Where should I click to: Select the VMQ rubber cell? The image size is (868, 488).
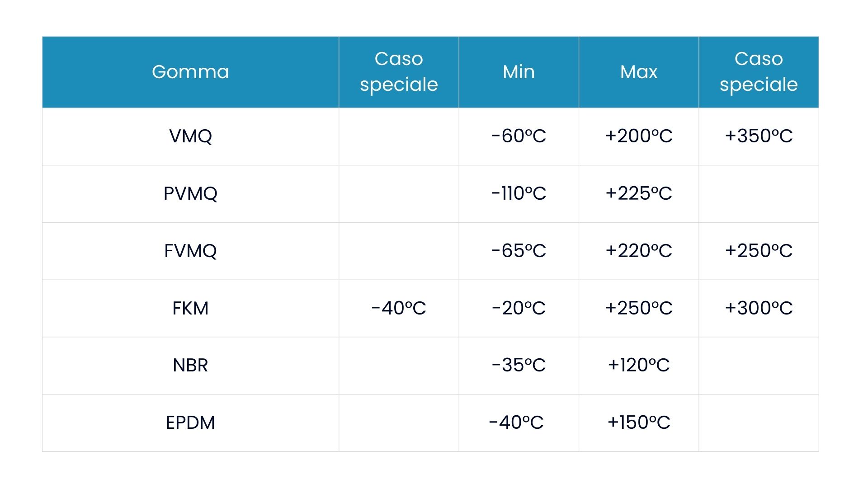click(x=190, y=136)
